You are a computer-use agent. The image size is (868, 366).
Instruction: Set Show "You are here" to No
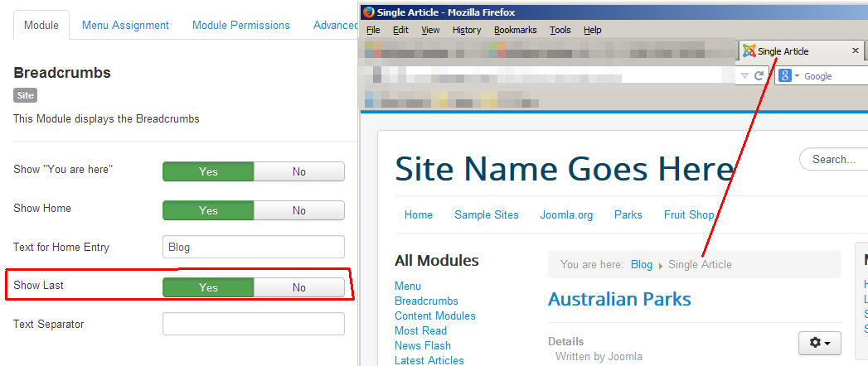[x=298, y=171]
